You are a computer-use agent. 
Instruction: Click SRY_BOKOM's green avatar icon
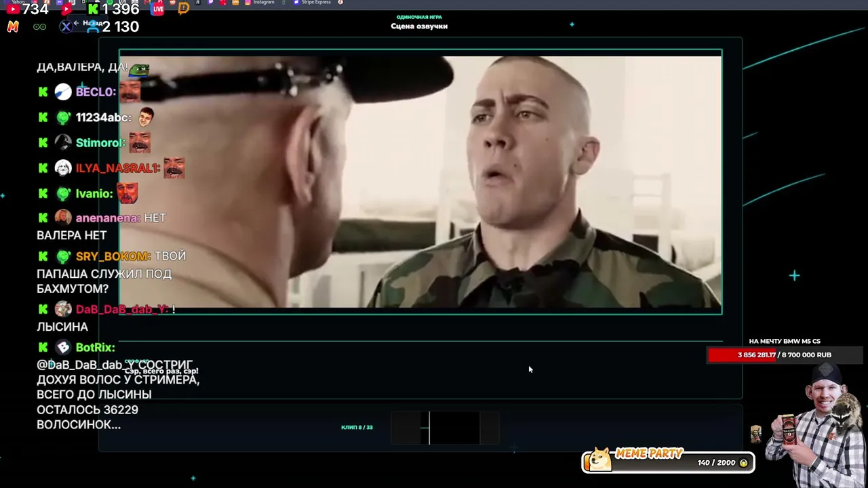(x=63, y=257)
